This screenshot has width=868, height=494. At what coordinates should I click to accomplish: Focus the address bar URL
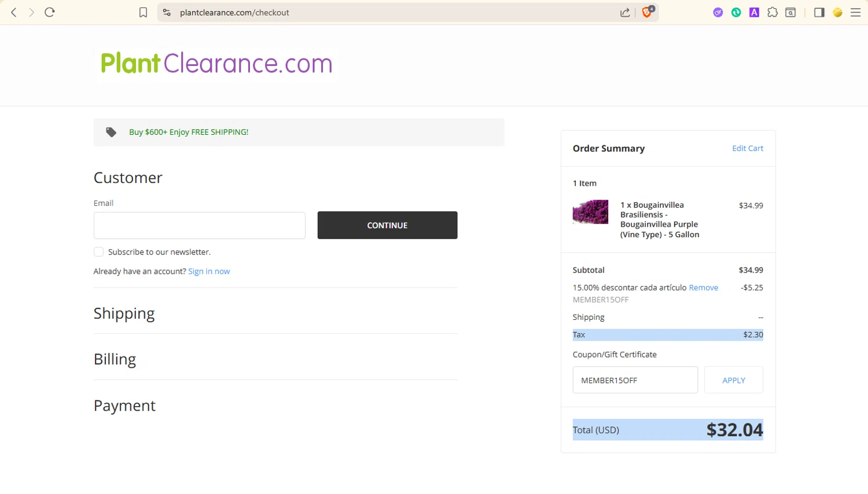[234, 13]
